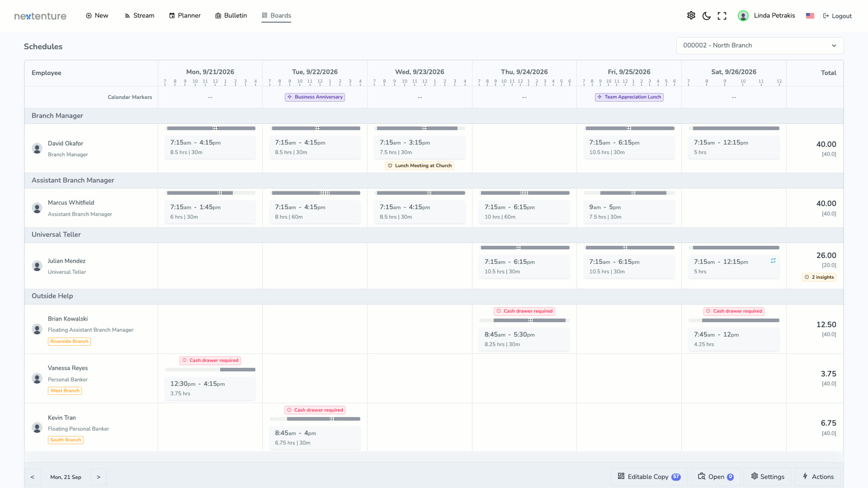Go to the Stream tab
Image resolution: width=868 pixels, height=488 pixels.
pos(139,15)
